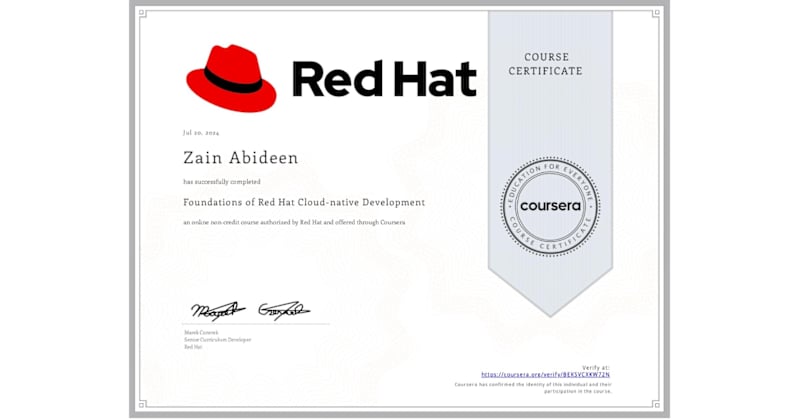This screenshot has width=800, height=419.
Task: Click the 'Red Hat' line under the signer's title
Action: pyautogui.click(x=193, y=347)
